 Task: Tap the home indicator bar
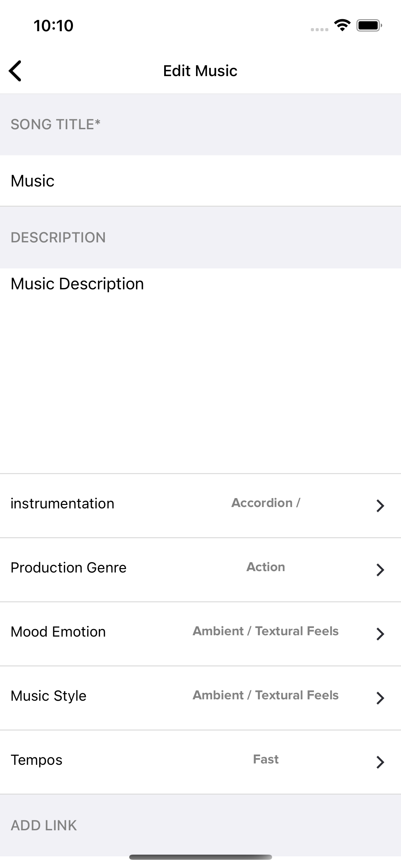200,857
